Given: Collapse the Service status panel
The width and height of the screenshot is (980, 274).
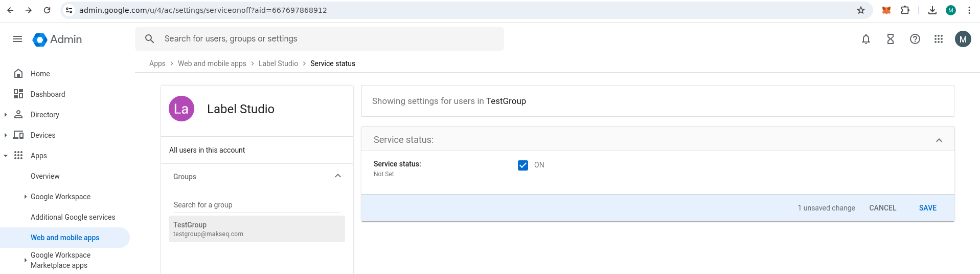Looking at the screenshot, I should tap(939, 140).
